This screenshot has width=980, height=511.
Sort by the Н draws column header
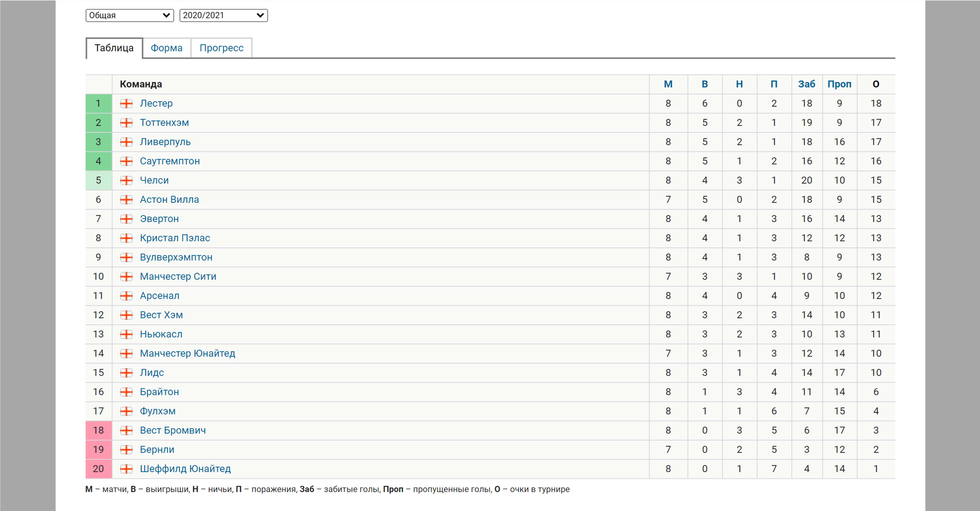point(739,84)
